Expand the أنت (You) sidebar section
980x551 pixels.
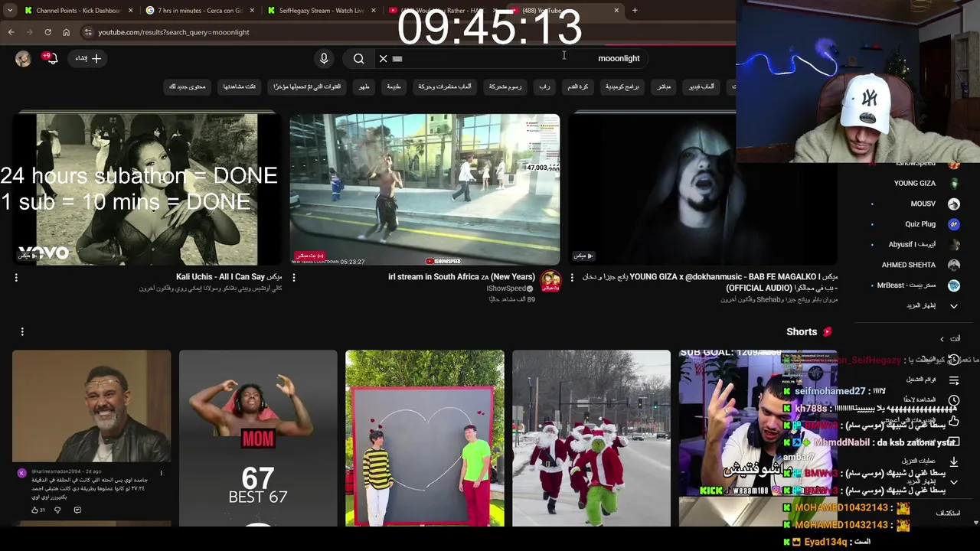[x=949, y=338]
